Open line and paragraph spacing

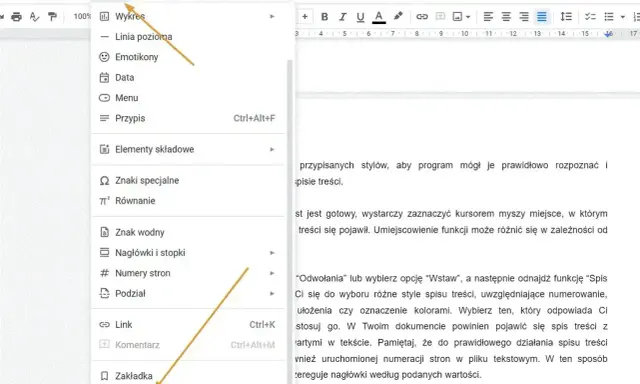(x=566, y=17)
